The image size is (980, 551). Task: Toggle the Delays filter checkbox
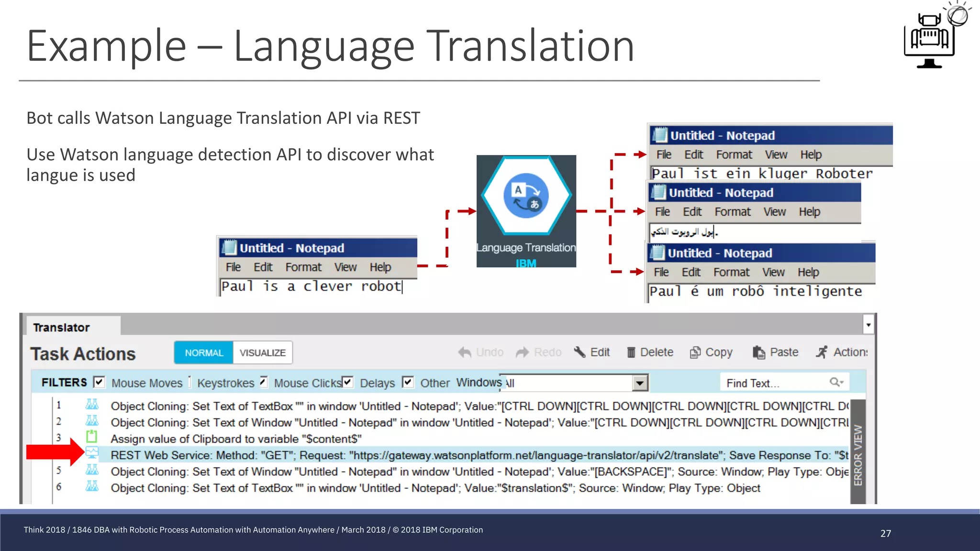point(348,382)
